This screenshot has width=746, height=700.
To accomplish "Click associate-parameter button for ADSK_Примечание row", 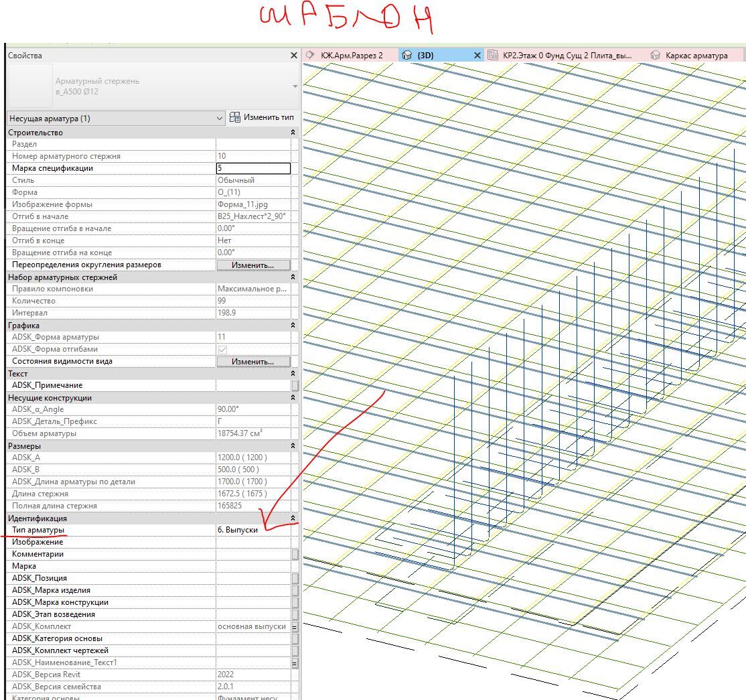I will [x=295, y=385].
